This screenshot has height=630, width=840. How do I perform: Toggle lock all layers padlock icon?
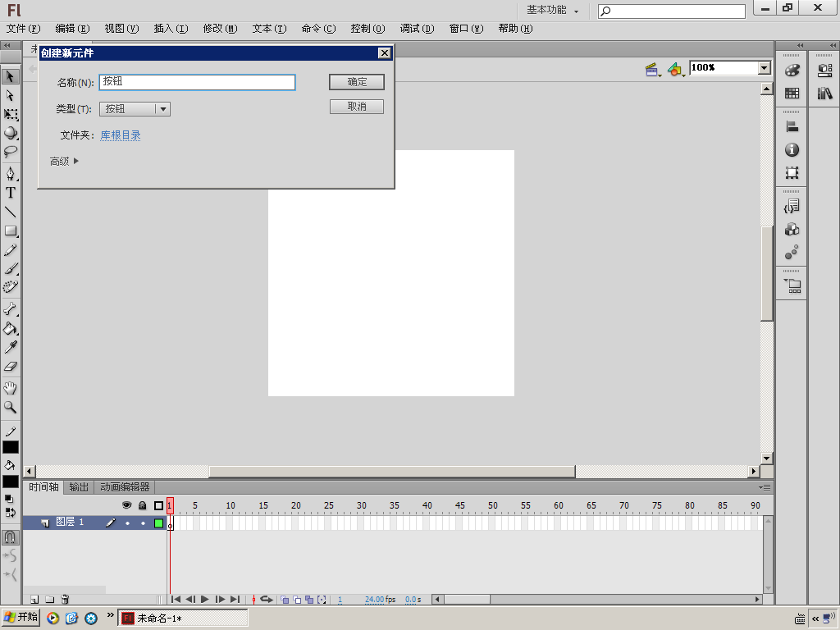143,505
